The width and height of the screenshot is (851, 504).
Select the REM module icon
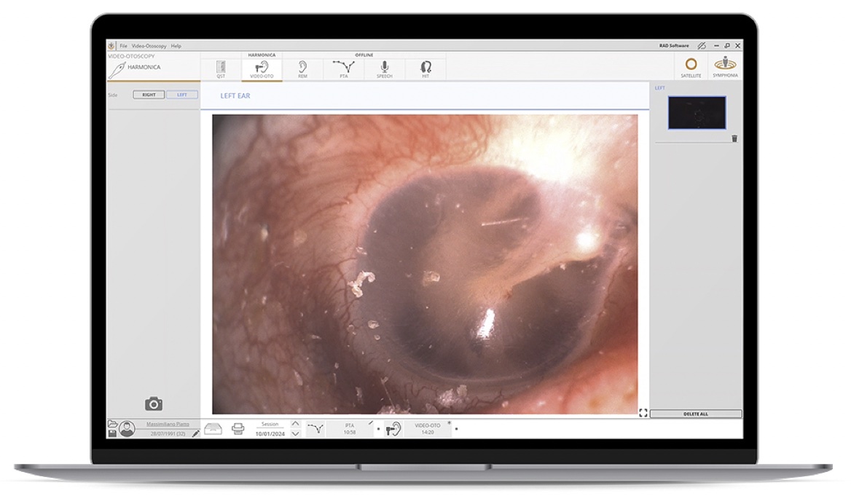tap(302, 68)
